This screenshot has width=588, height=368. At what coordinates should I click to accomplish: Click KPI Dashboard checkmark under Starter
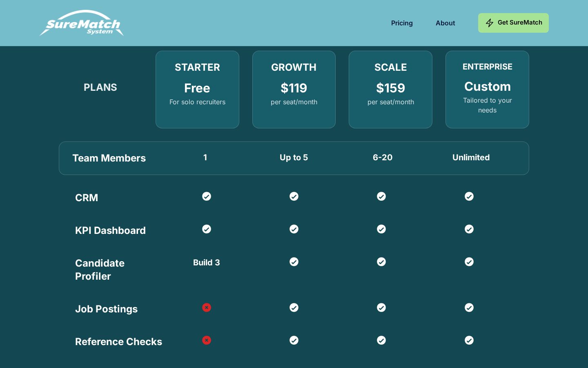pyautogui.click(x=207, y=229)
